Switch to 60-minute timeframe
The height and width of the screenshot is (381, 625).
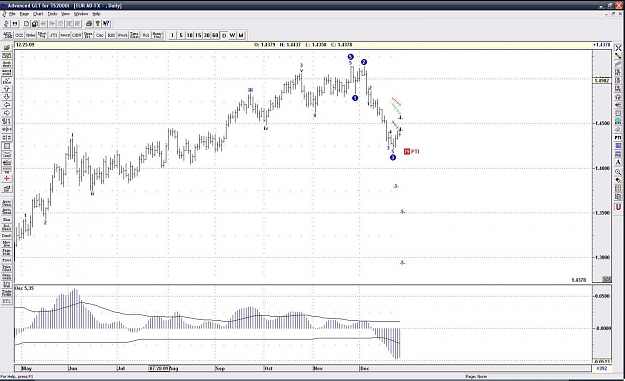215,35
